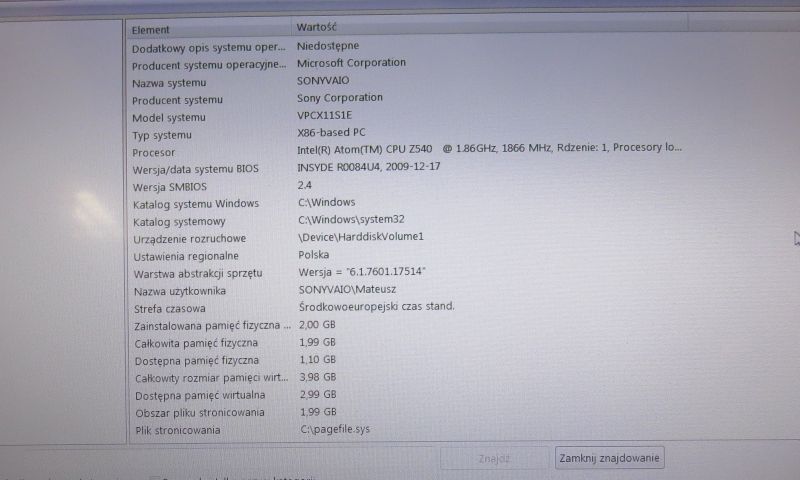Select the 3,98 GB value

coord(318,377)
